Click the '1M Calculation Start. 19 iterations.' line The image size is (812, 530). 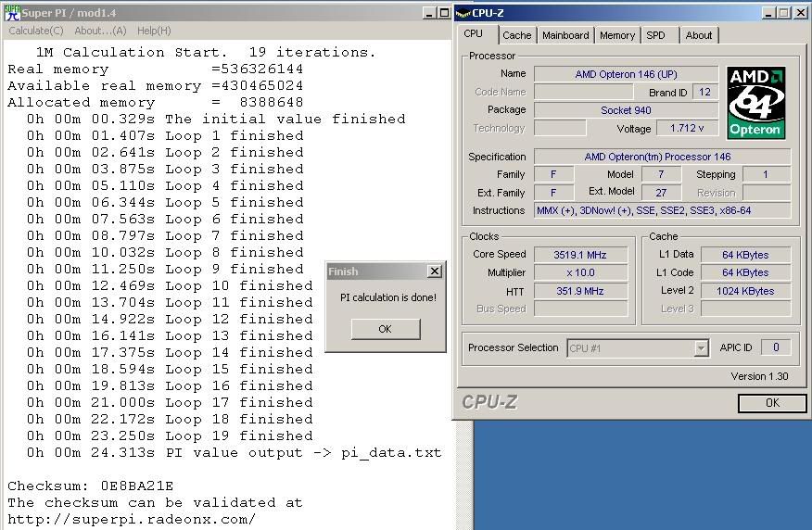(206, 52)
